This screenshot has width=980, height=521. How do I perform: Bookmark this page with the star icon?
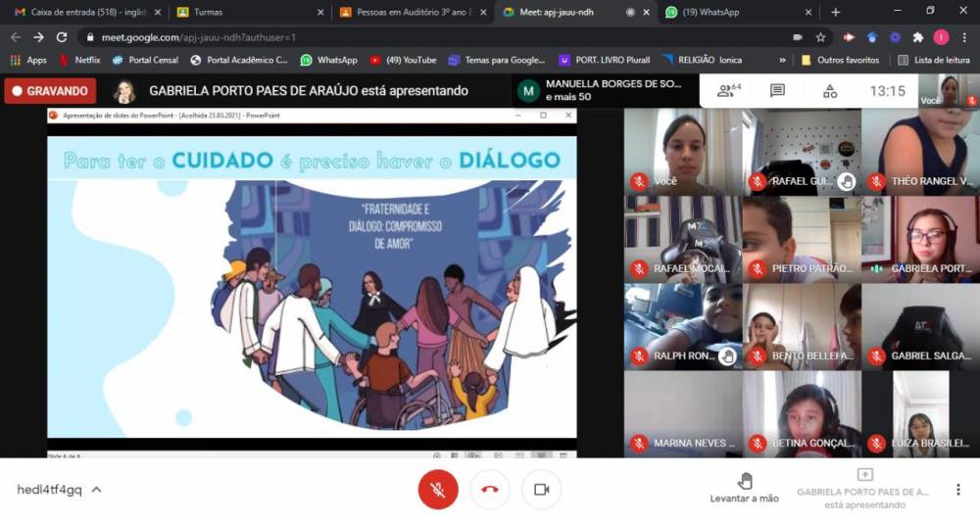click(820, 37)
